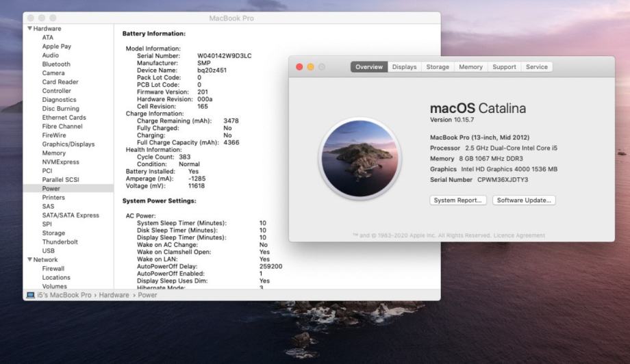630x364 pixels.
Task: Select the Apple Pay sidebar entry
Action: click(x=56, y=47)
